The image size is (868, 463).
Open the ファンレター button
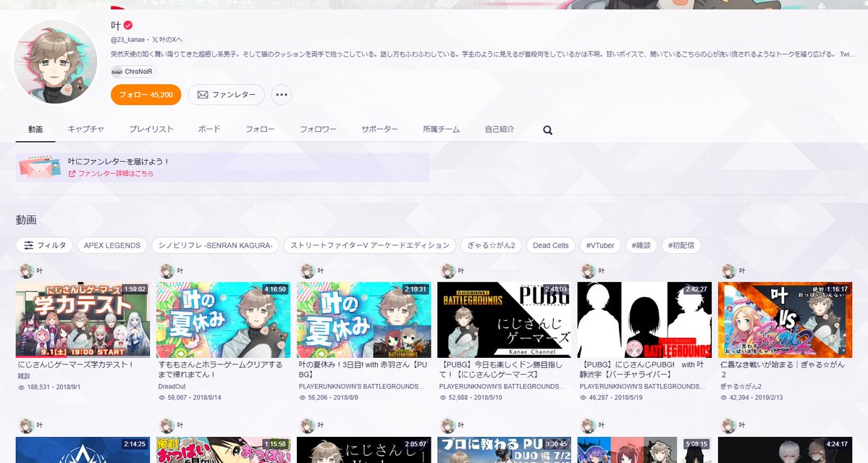[227, 95]
